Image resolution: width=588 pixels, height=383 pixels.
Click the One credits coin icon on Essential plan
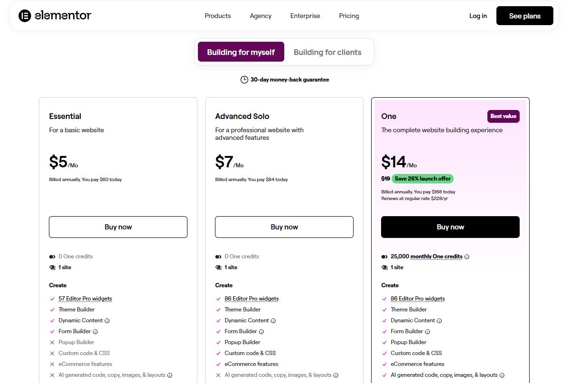[52, 256]
